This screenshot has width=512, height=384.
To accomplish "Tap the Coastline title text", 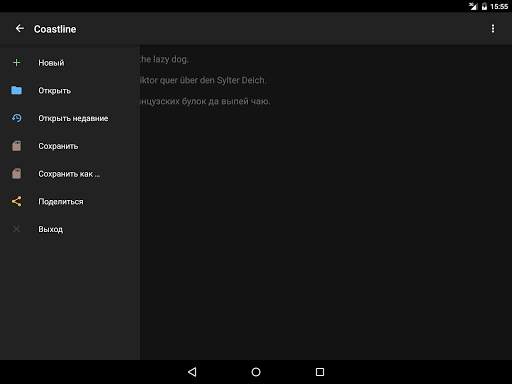I will pos(55,29).
